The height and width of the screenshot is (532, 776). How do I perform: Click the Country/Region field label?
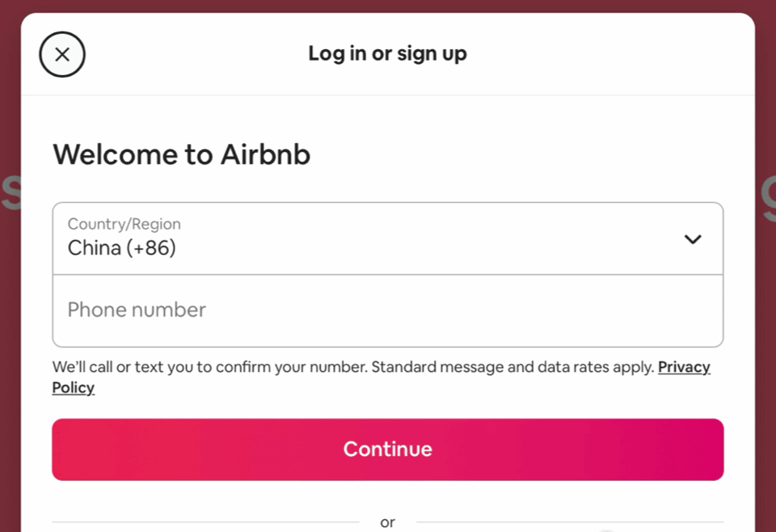tap(124, 224)
